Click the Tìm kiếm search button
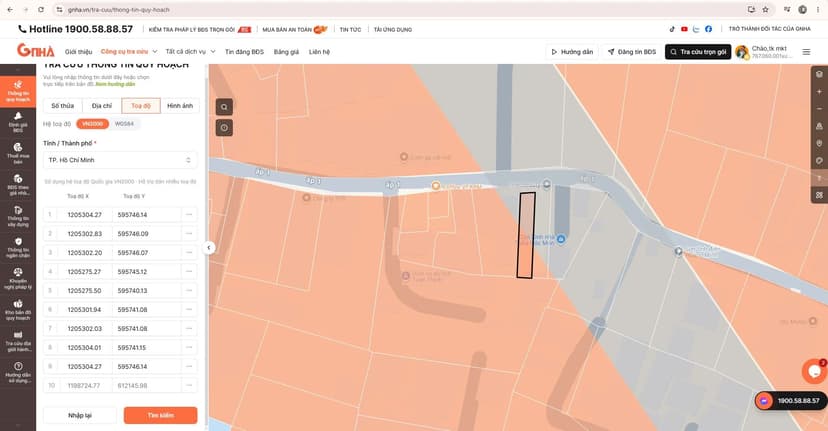This screenshot has height=431, width=828. click(161, 415)
